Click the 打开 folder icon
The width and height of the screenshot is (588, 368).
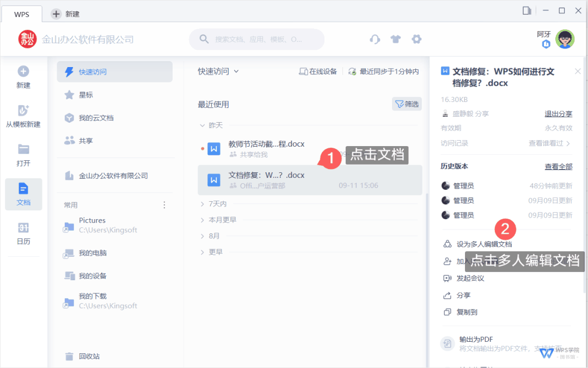pyautogui.click(x=23, y=149)
